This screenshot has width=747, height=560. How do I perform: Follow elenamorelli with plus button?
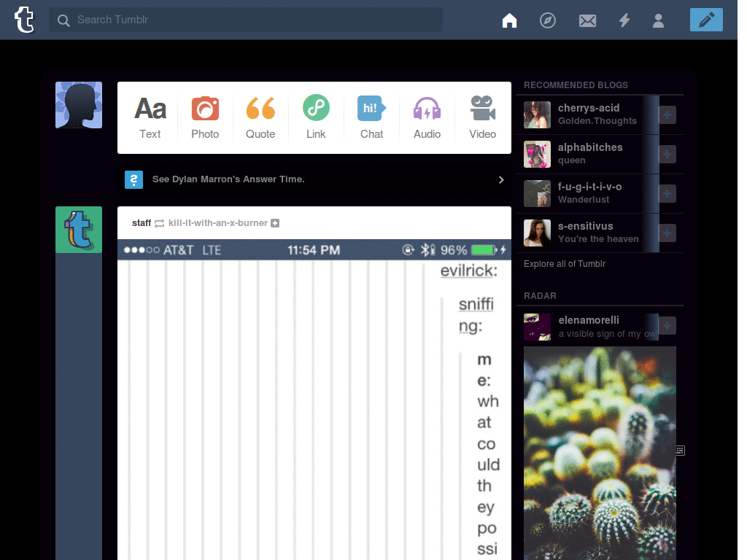coord(667,326)
